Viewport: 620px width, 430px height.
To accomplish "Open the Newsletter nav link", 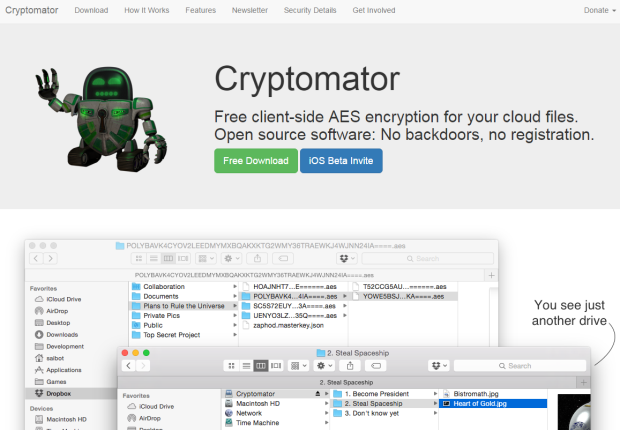I will 250,10.
